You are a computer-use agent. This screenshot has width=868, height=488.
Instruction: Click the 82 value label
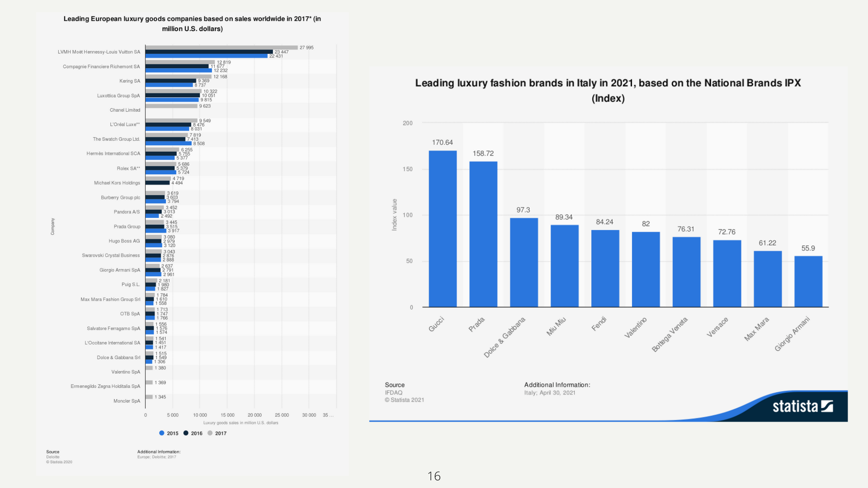click(x=646, y=224)
